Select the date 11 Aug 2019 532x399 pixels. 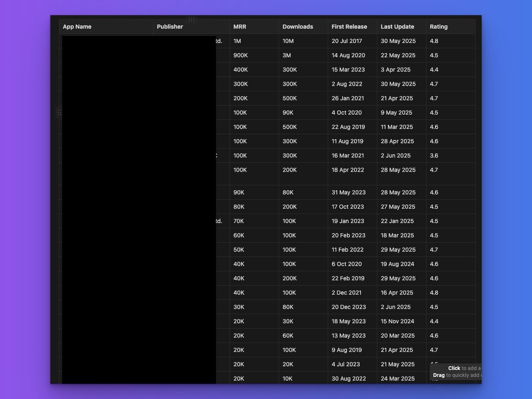coord(348,141)
